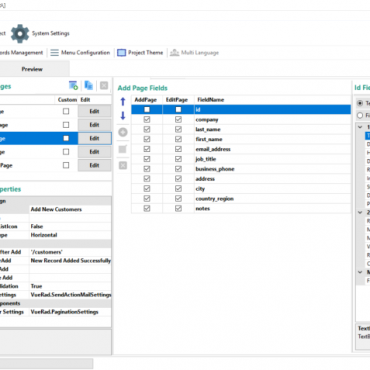Viewport: 370px width, 370px height.
Task: Move selected field up with up arrow
Action: [123, 101]
